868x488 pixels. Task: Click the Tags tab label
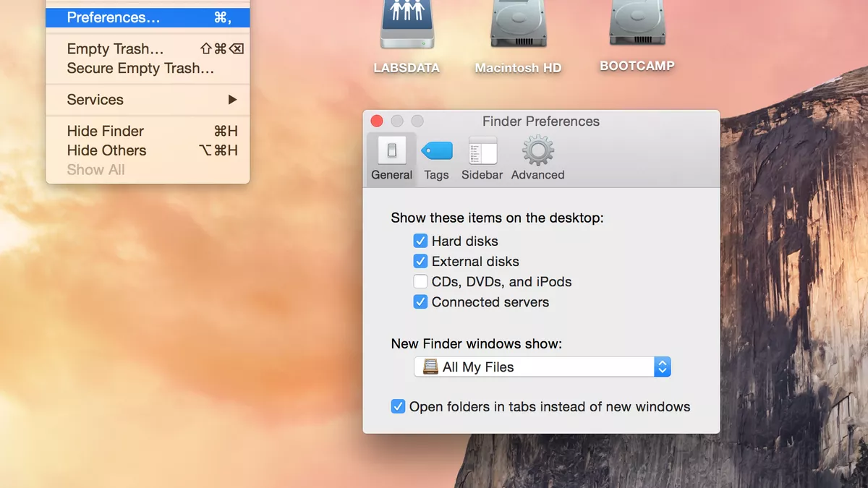pos(436,175)
